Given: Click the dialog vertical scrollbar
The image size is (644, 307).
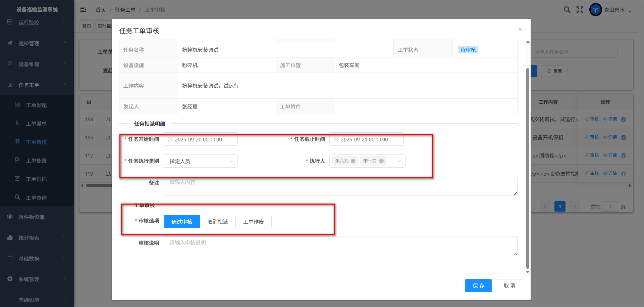Looking at the screenshot, I should coord(528,168).
